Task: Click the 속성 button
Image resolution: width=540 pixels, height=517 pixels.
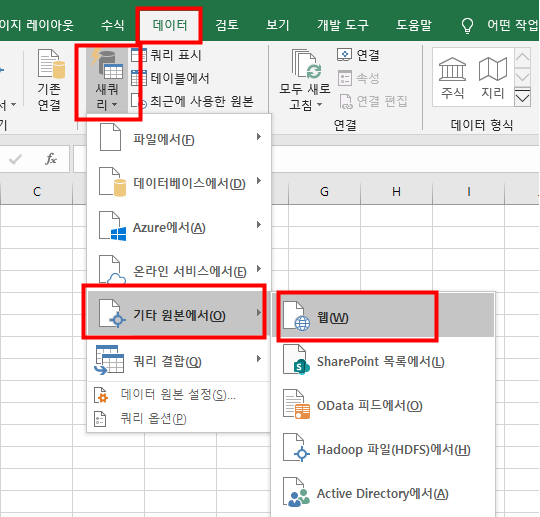Action: (358, 78)
